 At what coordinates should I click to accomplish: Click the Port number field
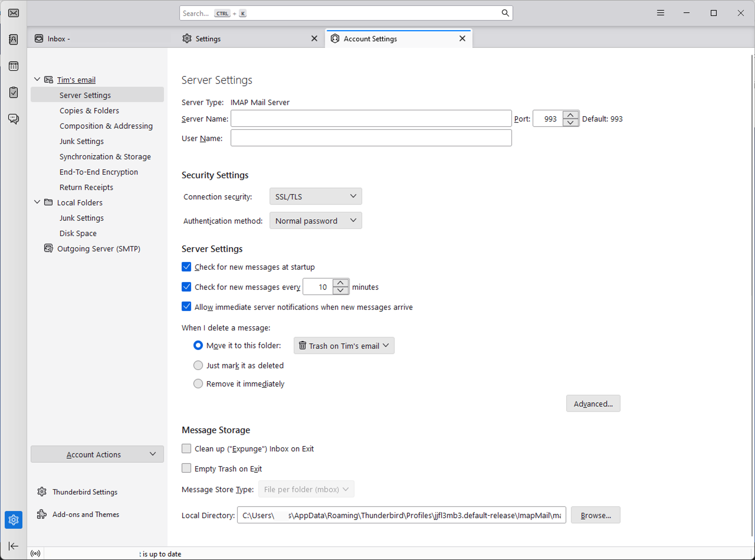[548, 119]
